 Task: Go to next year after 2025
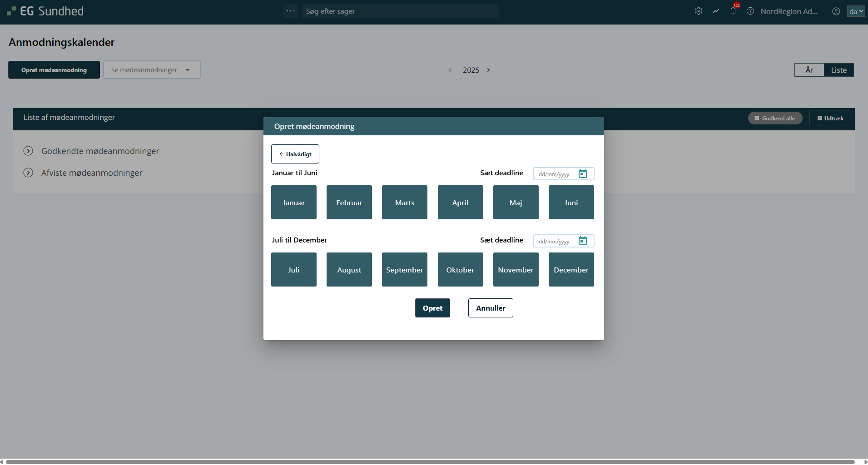click(489, 70)
